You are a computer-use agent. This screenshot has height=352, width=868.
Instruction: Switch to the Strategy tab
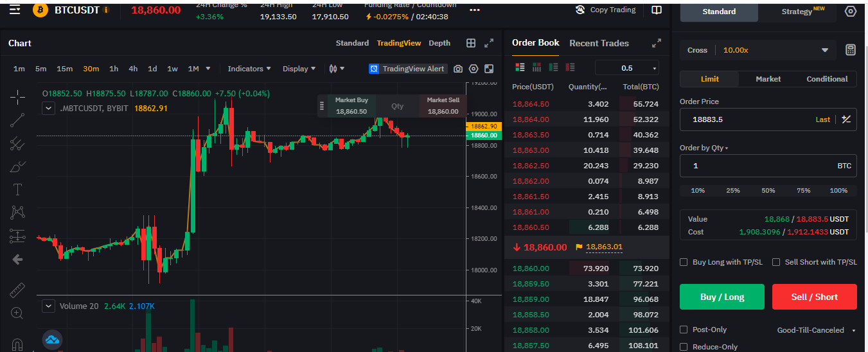point(797,12)
